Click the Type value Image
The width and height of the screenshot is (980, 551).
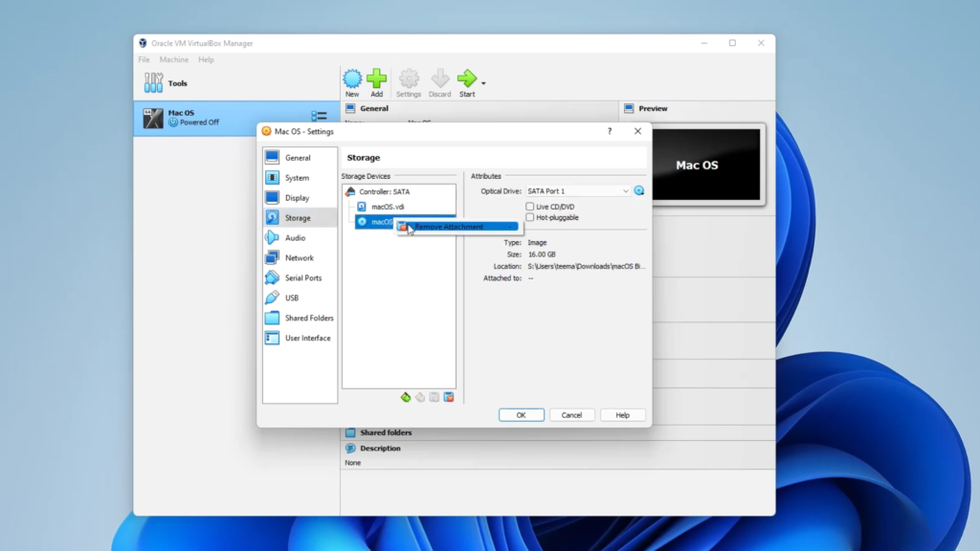(x=537, y=242)
